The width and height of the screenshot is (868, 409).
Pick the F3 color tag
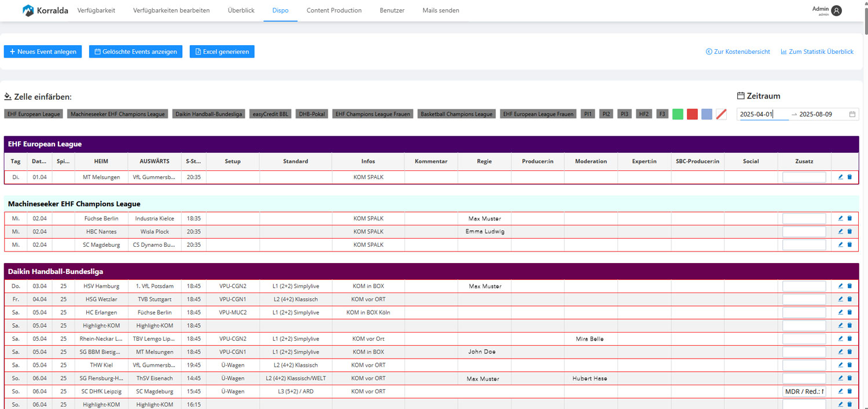pyautogui.click(x=662, y=114)
